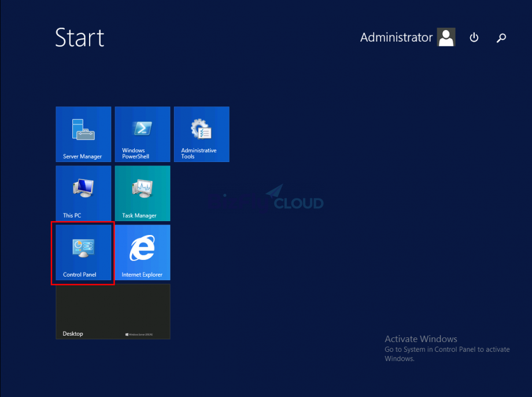Open search with the magnifier icon
This screenshot has height=397, width=532.
coord(501,38)
